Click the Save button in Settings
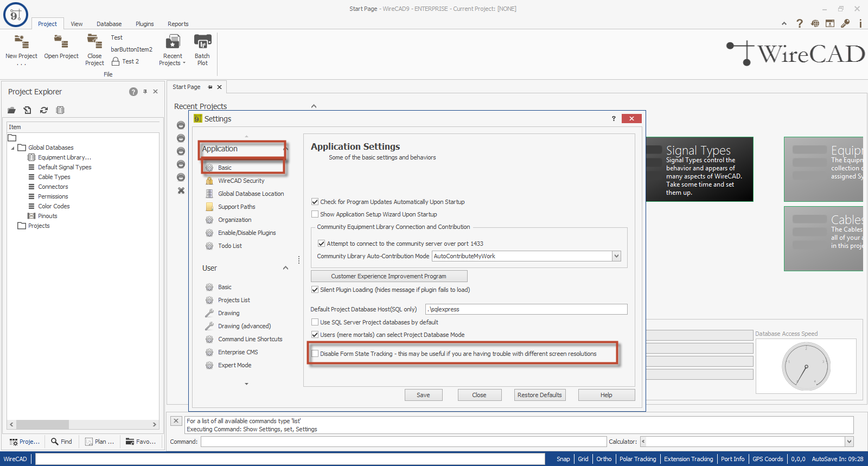 pyautogui.click(x=423, y=395)
